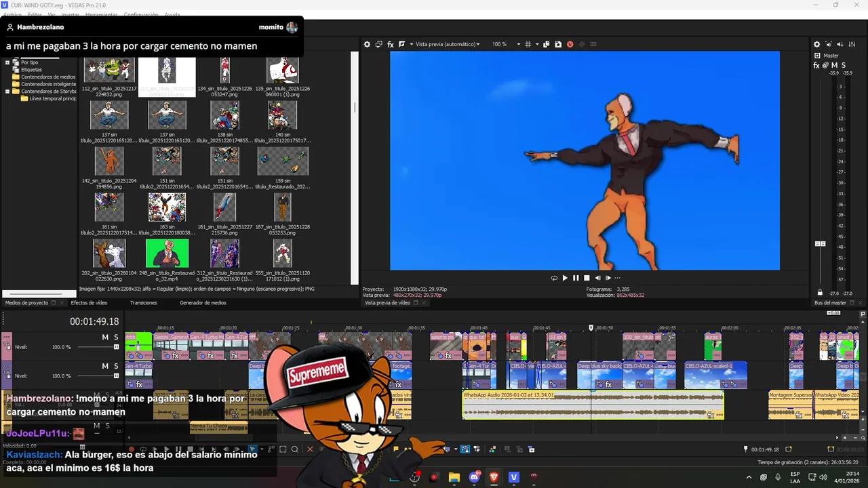Toggle external monitor preview icon
The width and height of the screenshot is (868, 488).
pyautogui.click(x=379, y=44)
